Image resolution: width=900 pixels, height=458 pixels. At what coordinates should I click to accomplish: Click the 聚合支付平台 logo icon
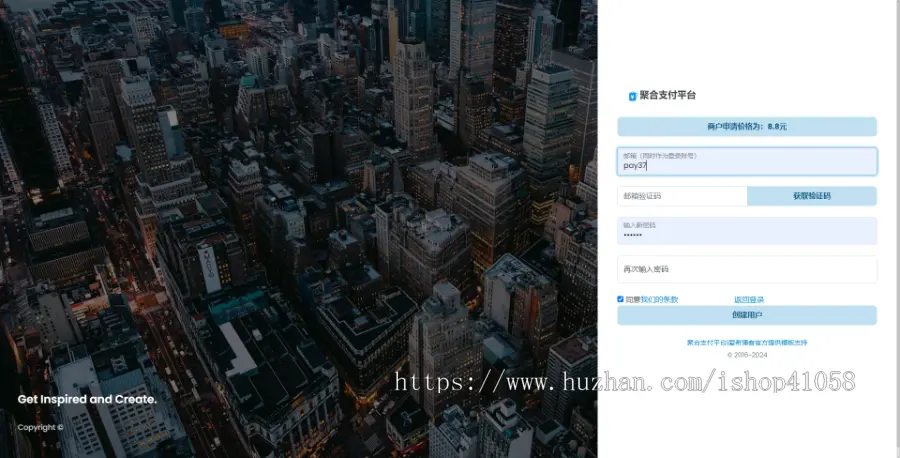coord(632,96)
